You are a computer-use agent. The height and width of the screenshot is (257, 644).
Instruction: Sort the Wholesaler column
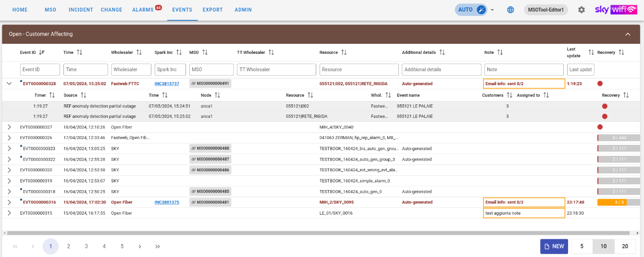point(139,52)
